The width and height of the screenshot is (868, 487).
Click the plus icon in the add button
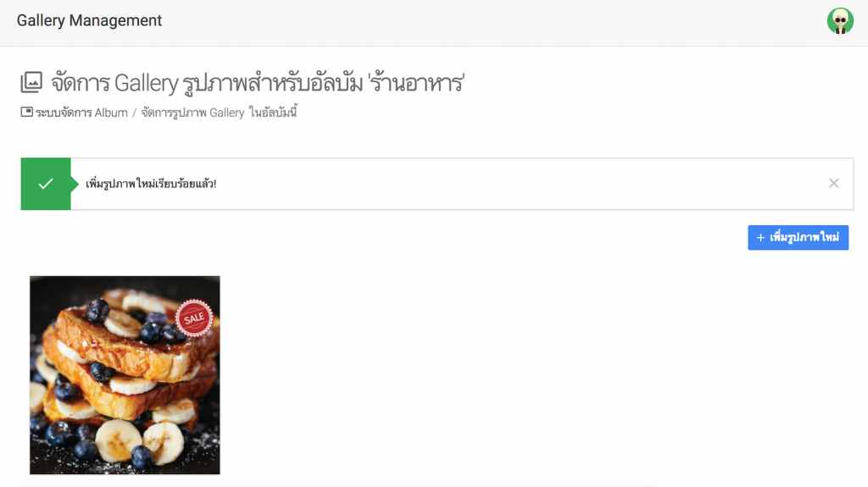[760, 237]
